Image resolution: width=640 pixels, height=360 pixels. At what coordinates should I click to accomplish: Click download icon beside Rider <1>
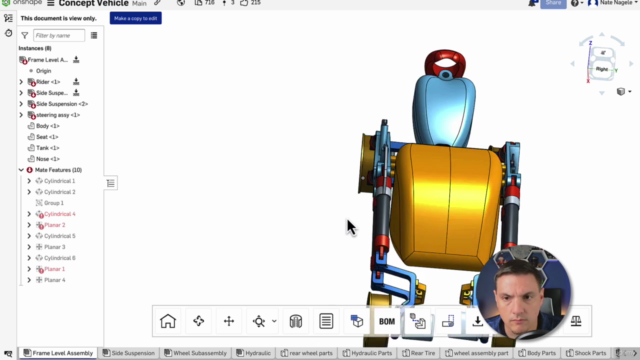pyautogui.click(x=76, y=82)
